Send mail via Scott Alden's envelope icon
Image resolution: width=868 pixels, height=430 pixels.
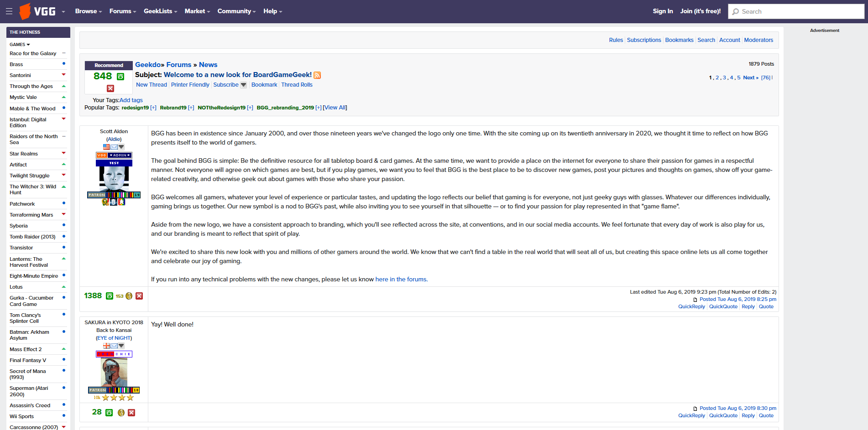point(114,147)
